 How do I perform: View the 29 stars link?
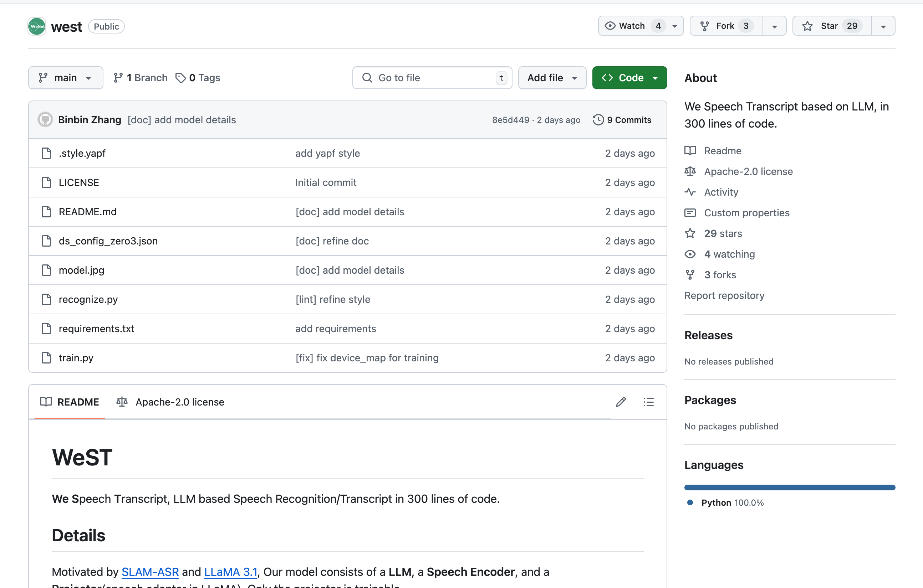coord(713,233)
